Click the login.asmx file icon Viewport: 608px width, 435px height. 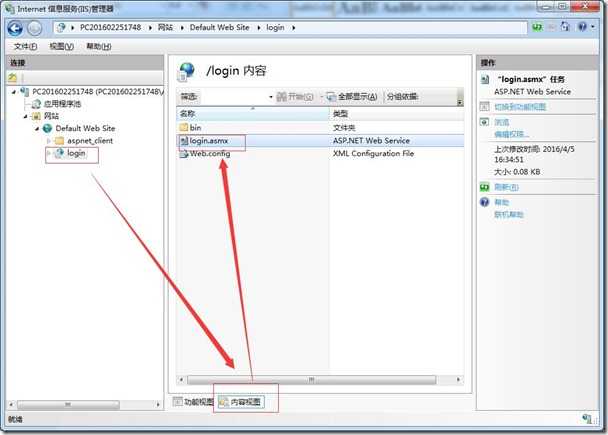[184, 141]
